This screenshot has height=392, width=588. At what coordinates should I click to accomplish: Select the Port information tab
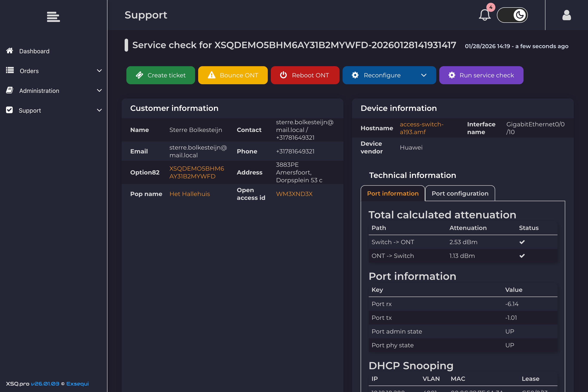click(392, 193)
